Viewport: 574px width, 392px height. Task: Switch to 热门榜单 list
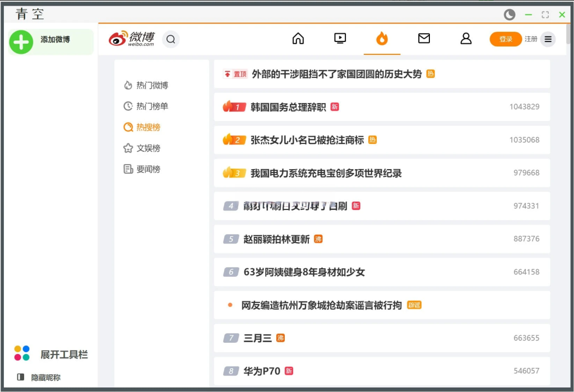(x=152, y=106)
